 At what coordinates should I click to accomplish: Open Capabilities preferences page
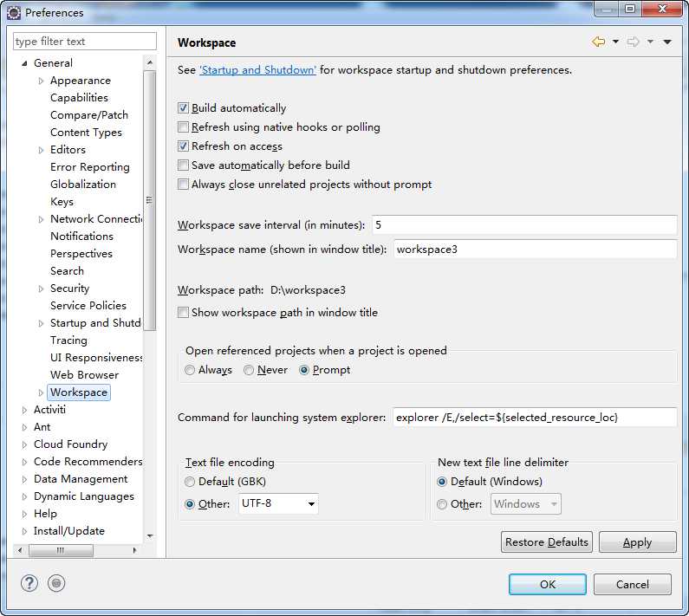tap(79, 98)
